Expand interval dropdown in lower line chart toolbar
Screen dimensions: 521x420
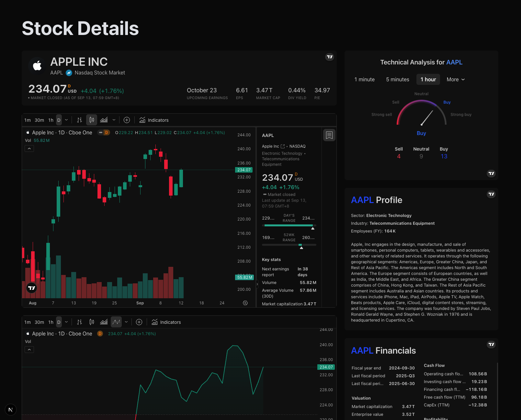tap(66, 322)
